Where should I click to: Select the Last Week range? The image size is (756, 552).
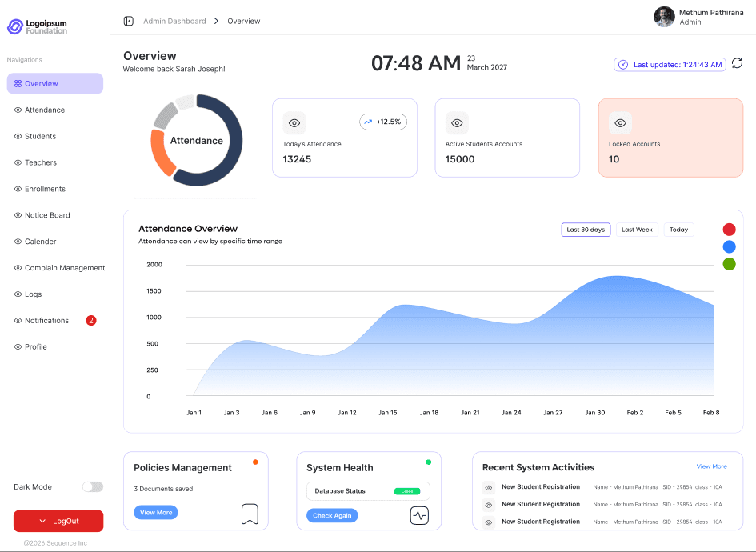(637, 230)
